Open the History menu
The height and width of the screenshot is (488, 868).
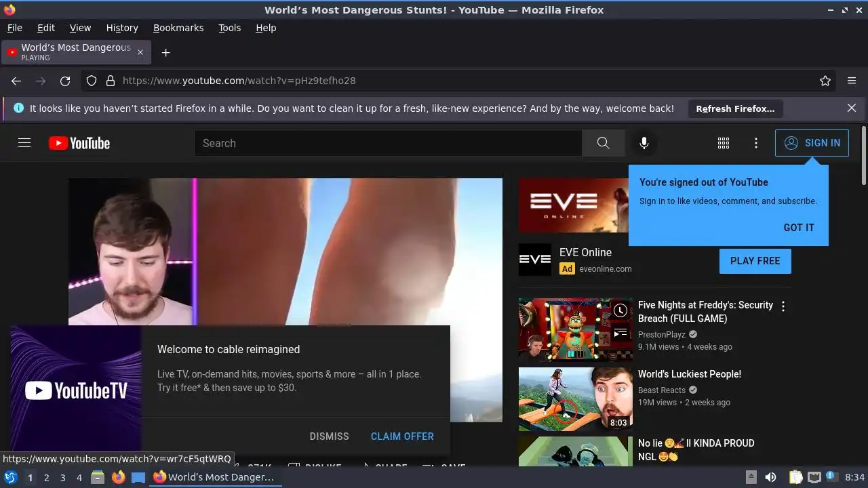[x=122, y=28]
